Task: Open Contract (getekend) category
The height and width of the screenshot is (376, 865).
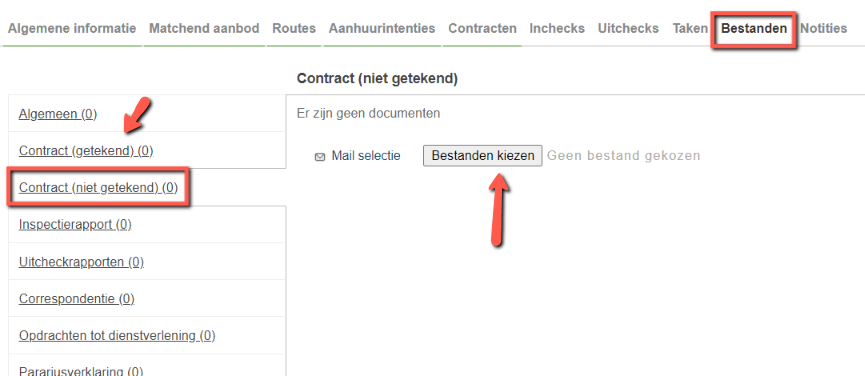Action: point(86,151)
